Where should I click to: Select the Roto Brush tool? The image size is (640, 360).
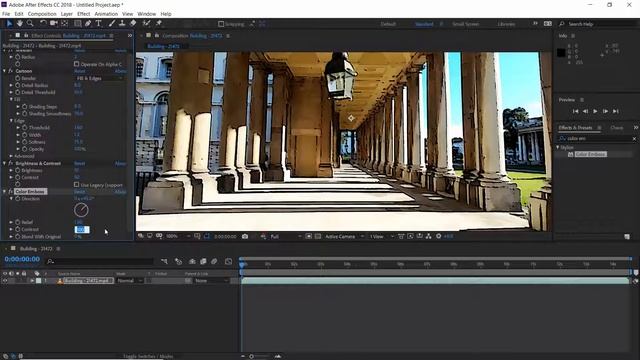click(146, 24)
